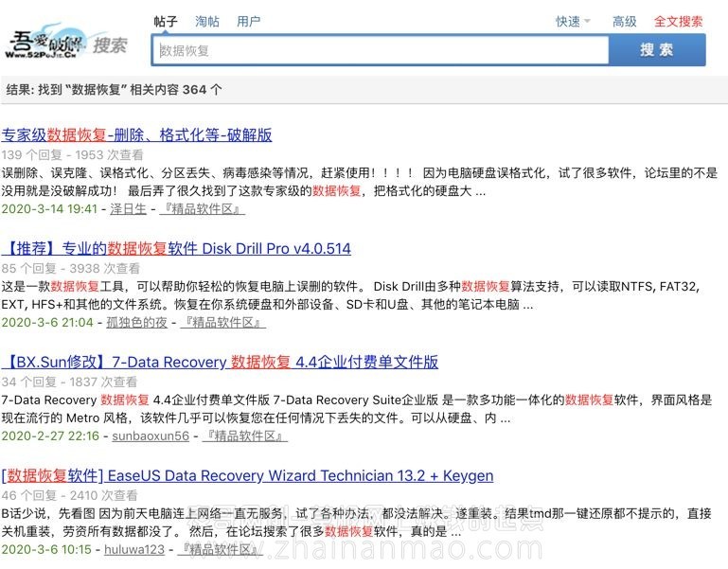This screenshot has width=728, height=569.
Task: Click the text 85 个回复 - 3938 次查看
Action: [71, 268]
